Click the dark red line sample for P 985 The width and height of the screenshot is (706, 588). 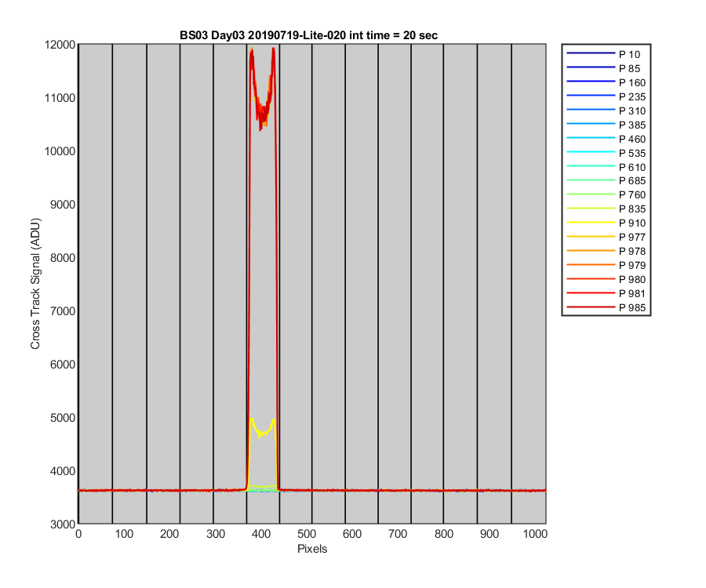pos(591,307)
